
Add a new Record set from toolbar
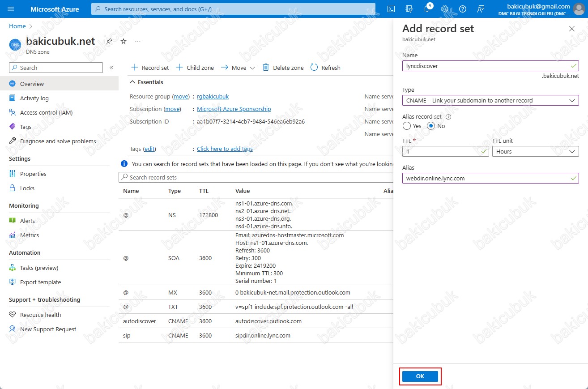150,68
